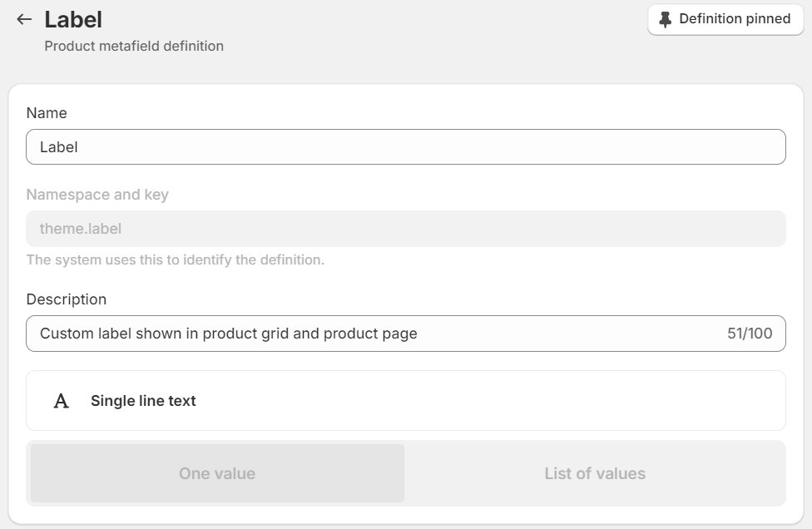
Task: Click the Name input field containing Label
Action: 406,147
